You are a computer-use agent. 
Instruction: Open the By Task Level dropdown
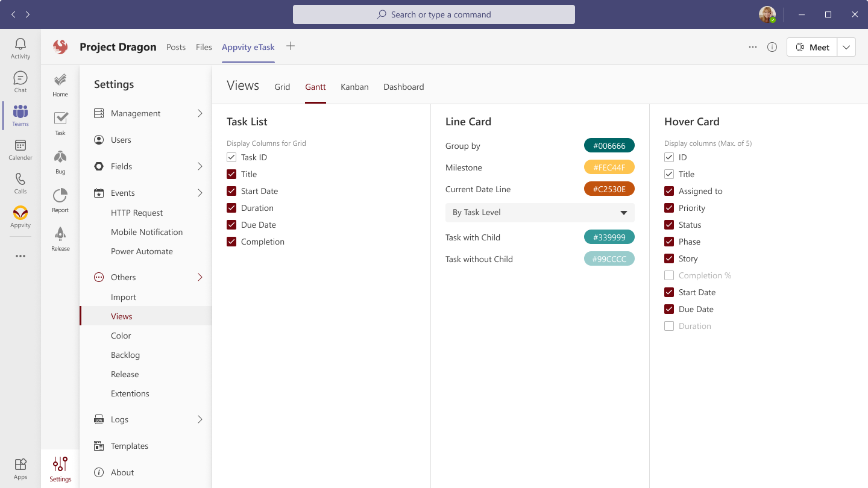coord(539,213)
